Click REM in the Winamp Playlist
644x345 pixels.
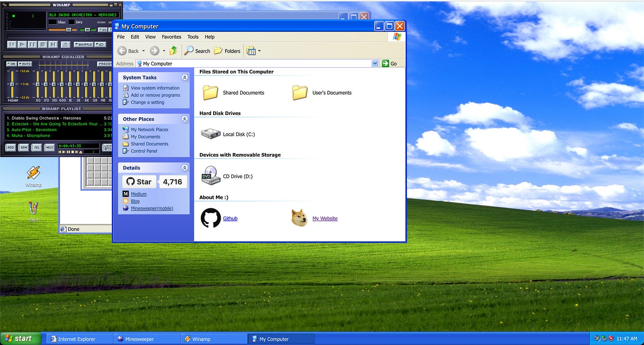pyautogui.click(x=23, y=147)
